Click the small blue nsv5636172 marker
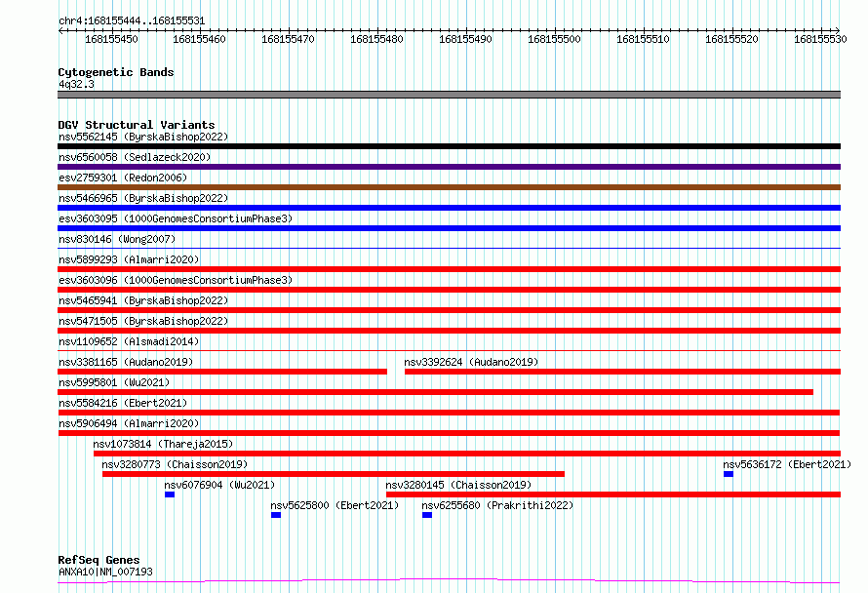868x593 pixels. point(729,474)
